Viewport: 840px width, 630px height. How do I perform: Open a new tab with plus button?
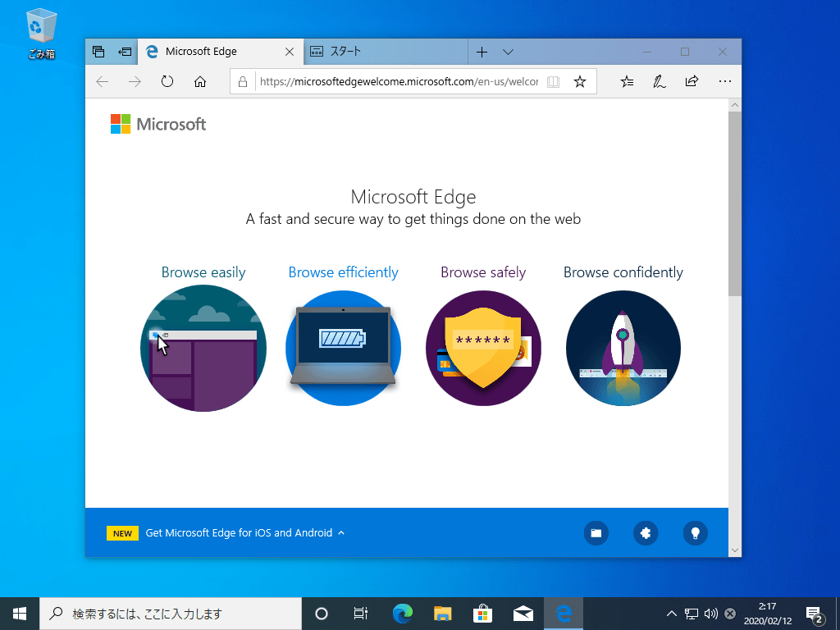click(482, 52)
